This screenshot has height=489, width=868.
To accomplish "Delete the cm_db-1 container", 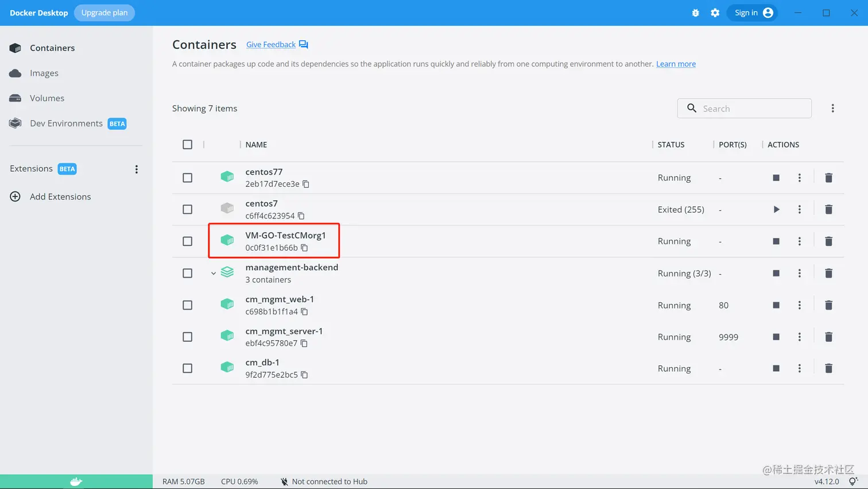I will click(x=828, y=368).
